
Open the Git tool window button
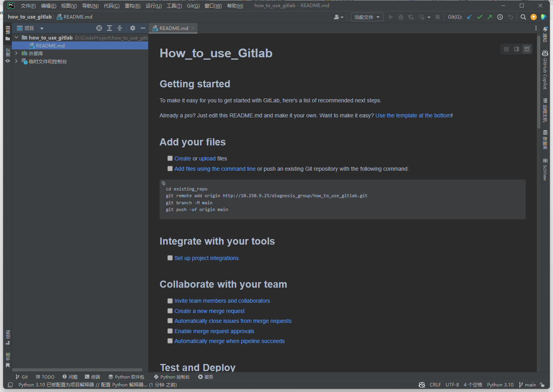coord(21,377)
